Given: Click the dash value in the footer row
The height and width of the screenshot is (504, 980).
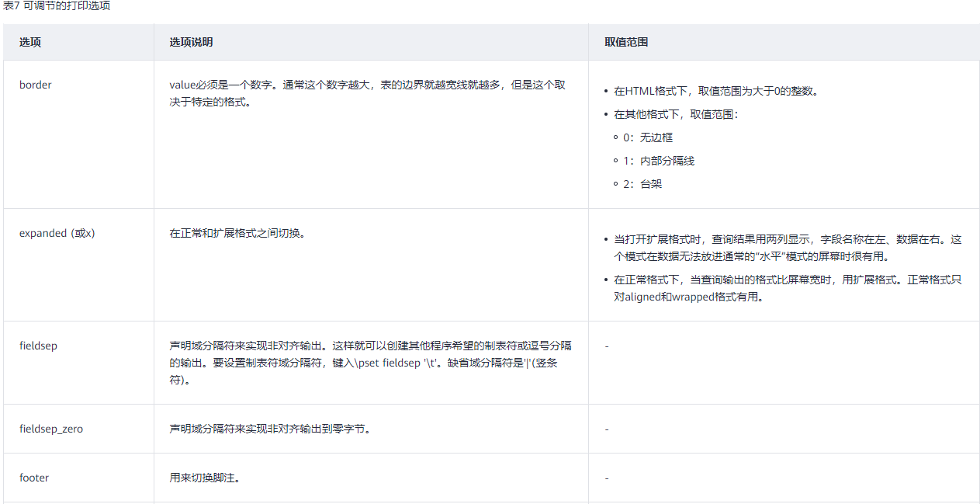Looking at the screenshot, I should pyautogui.click(x=607, y=478).
